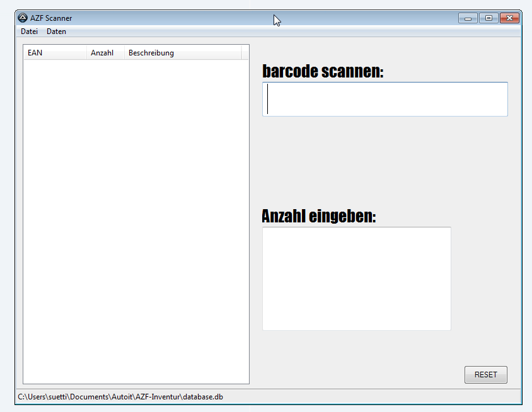Maximize the AZF Scanner window
Screen dimensions: 532x412
488,18
